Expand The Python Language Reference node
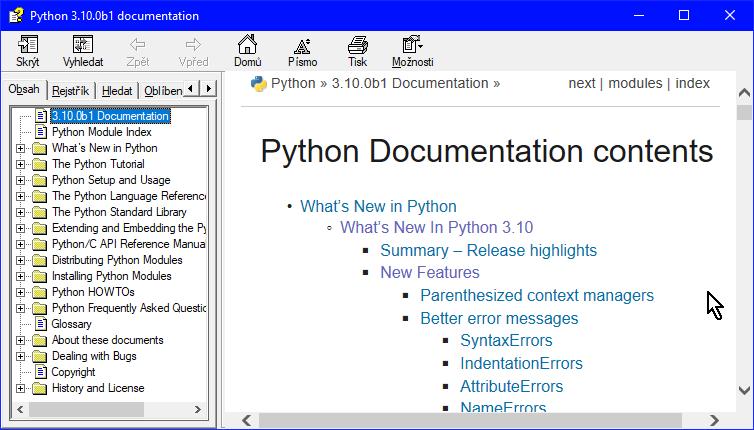This screenshot has width=754, height=430. tap(20, 196)
